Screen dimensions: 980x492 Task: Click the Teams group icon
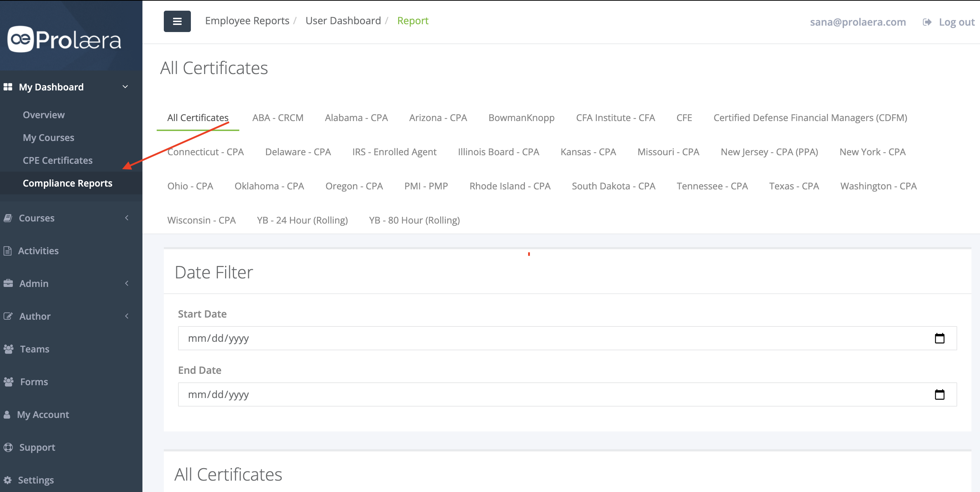[9, 349]
